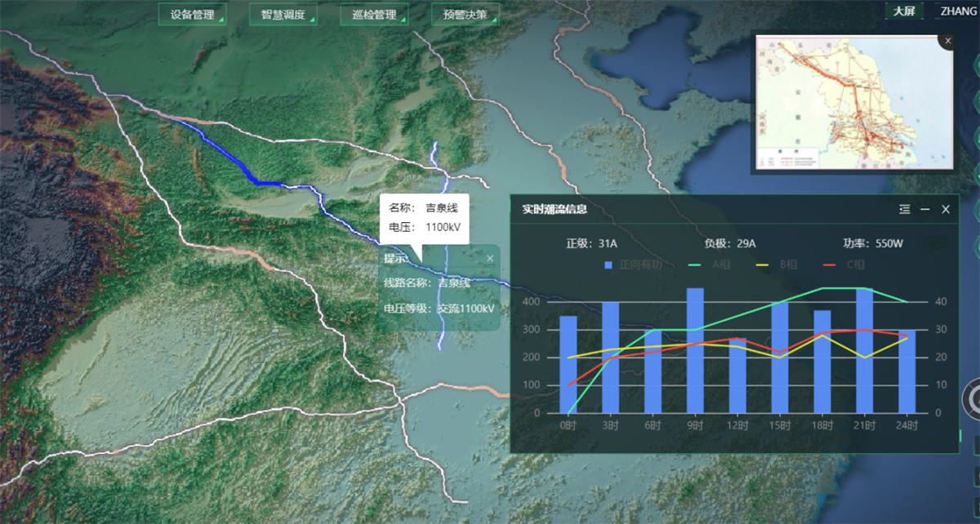
Task: Click the compass control at right edge
Action: [973, 398]
